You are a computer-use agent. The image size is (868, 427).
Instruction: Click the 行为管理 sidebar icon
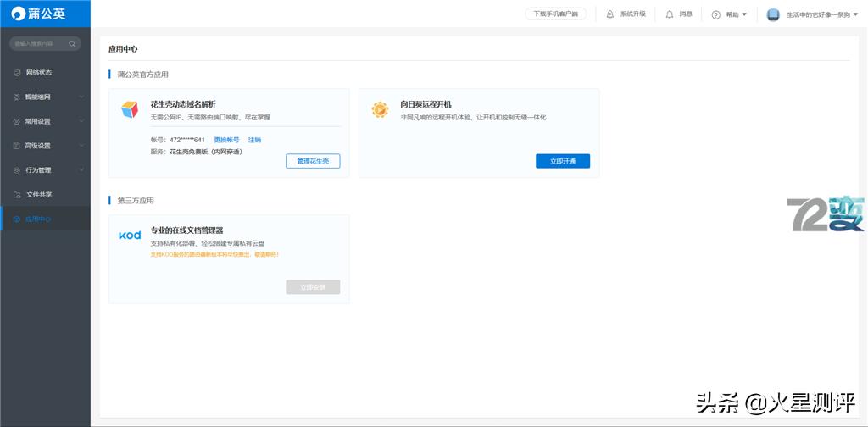pos(17,170)
